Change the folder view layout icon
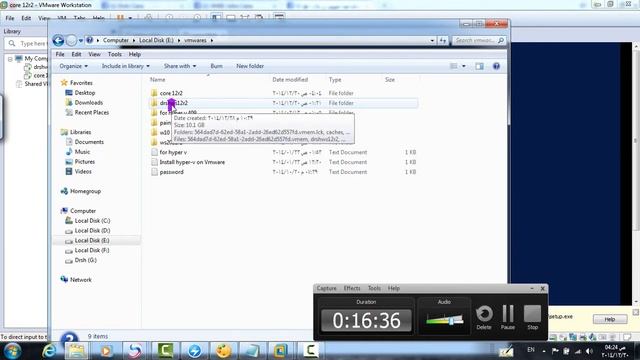The image size is (640, 360). pos(453,66)
